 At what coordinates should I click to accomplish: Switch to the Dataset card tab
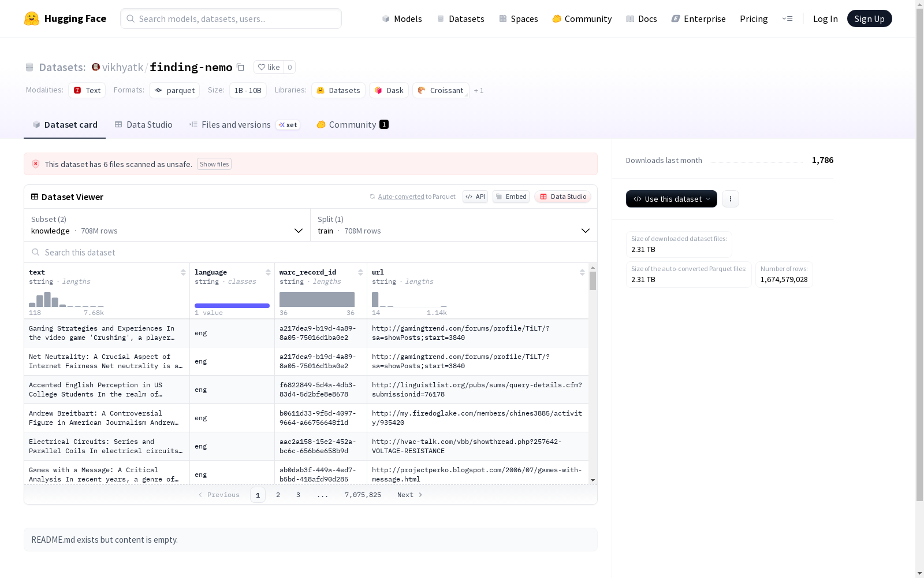tap(65, 125)
